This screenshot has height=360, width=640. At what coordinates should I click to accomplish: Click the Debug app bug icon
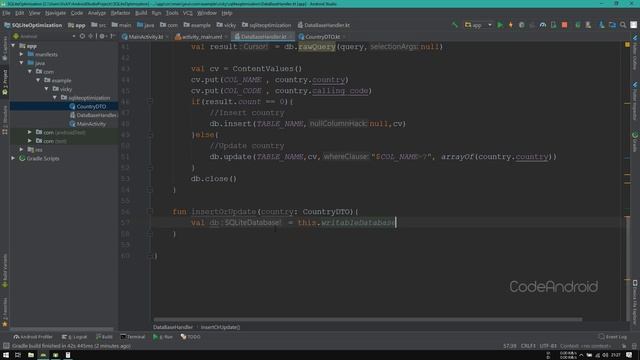521,25
